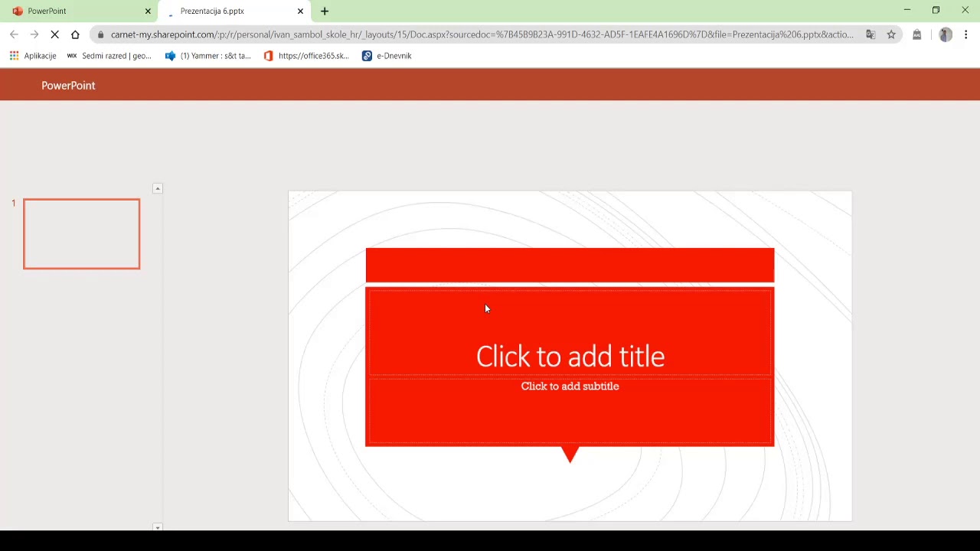Select slide 1 thumbnail
Image resolution: width=980 pixels, height=551 pixels.
[82, 234]
